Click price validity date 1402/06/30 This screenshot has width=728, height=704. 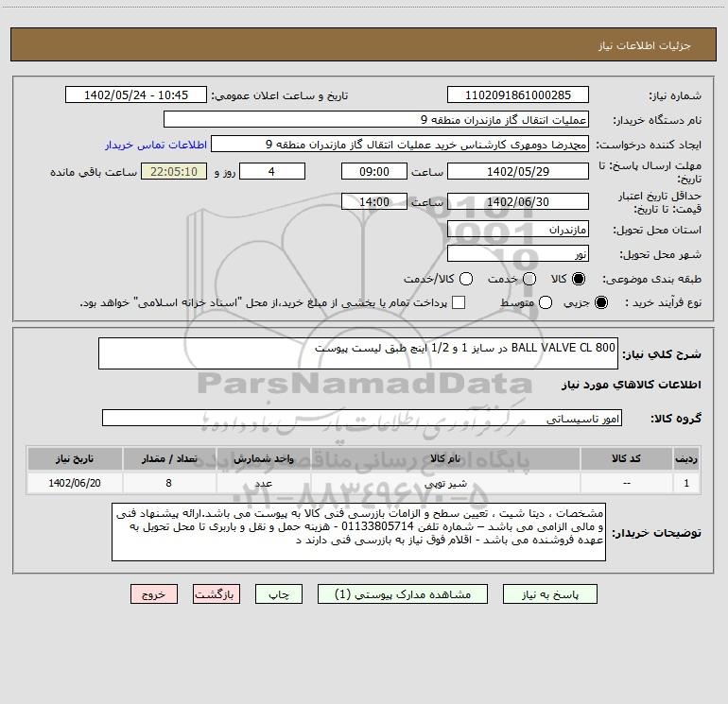point(518,201)
